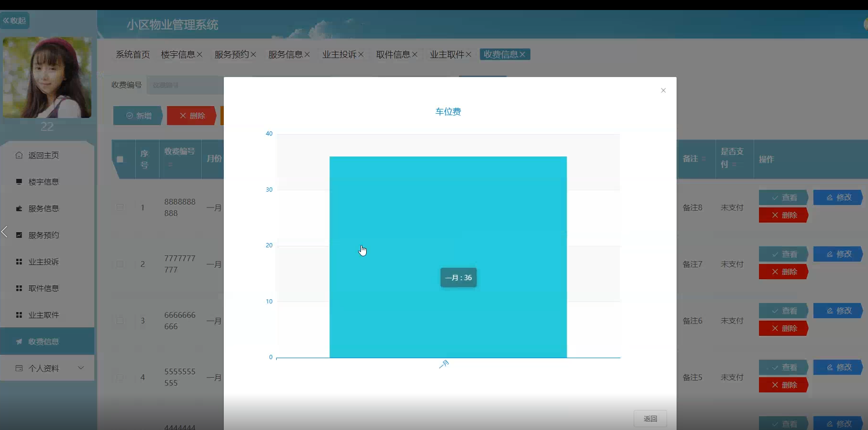Image resolution: width=868 pixels, height=430 pixels.
Task: Close the 服务信息 tab
Action: (x=307, y=55)
